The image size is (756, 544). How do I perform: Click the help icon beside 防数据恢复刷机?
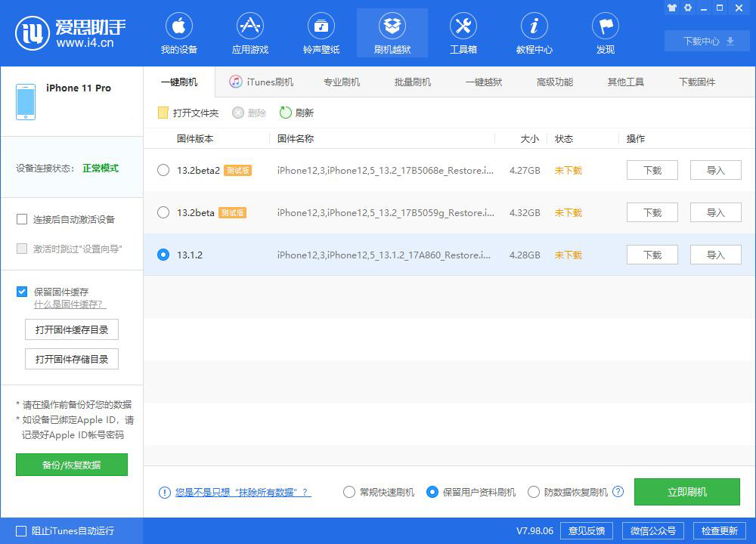pos(618,491)
